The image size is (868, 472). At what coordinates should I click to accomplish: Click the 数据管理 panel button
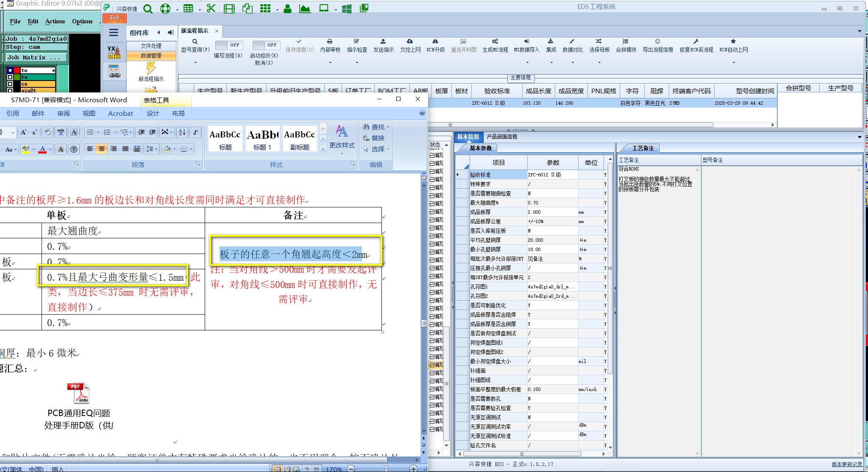(151, 56)
